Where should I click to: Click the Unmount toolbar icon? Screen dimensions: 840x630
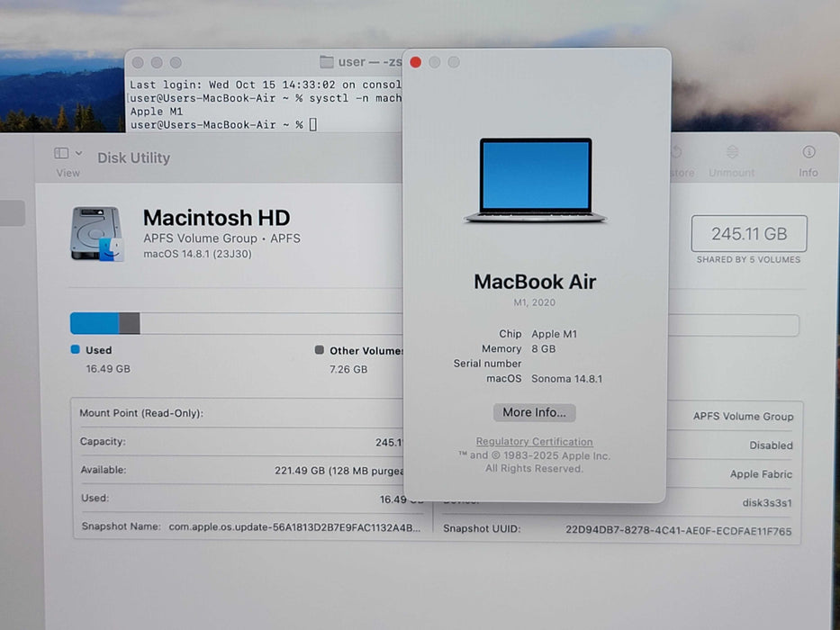[x=731, y=152]
